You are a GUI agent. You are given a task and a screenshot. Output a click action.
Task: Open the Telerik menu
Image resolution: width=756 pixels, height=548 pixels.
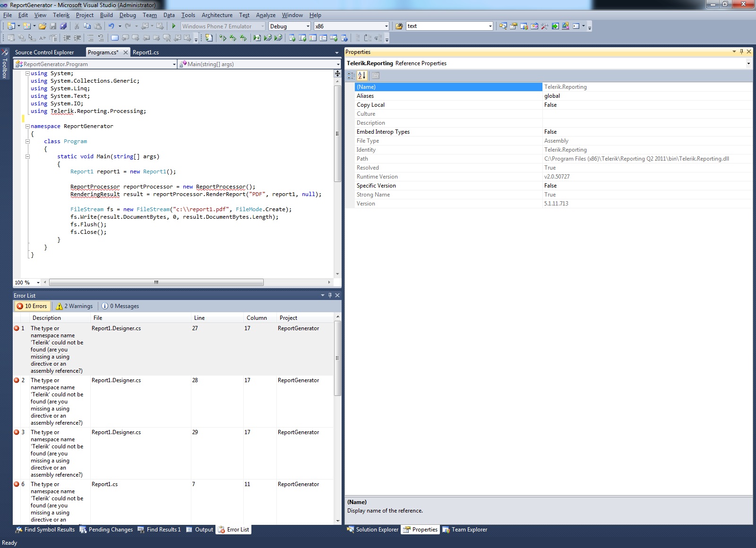[x=61, y=15]
